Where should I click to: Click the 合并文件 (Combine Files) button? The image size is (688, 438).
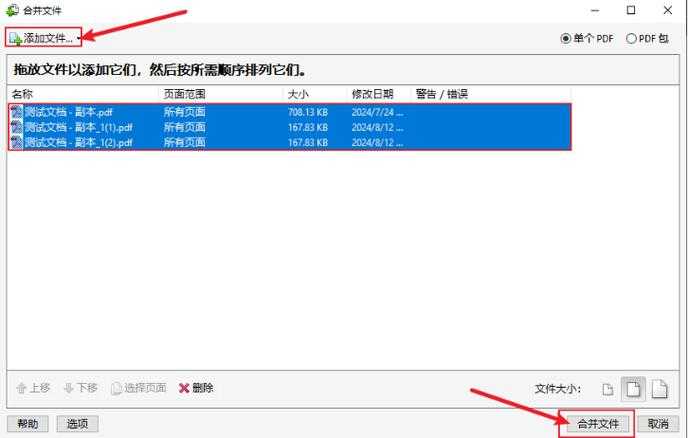click(x=597, y=424)
